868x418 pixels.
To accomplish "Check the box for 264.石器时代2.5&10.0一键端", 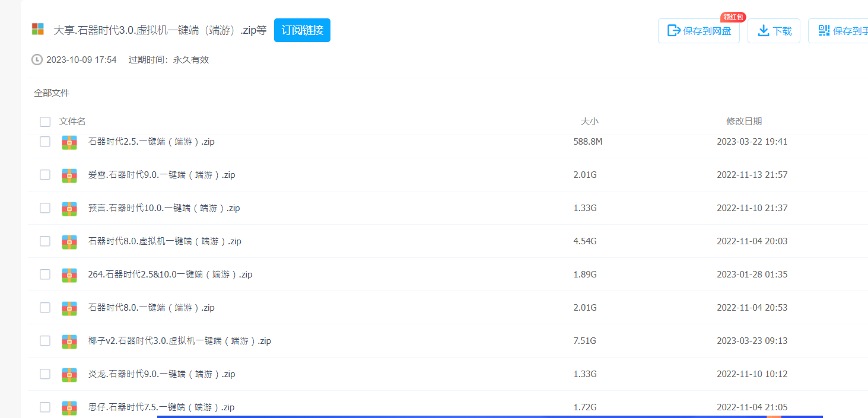I will pos(45,275).
